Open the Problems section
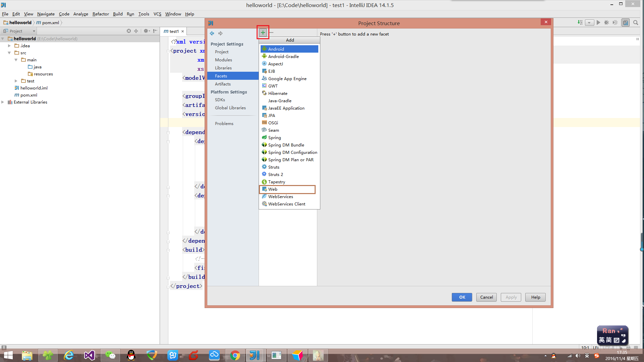Screen dimensions: 644x362 coord(233,123)
